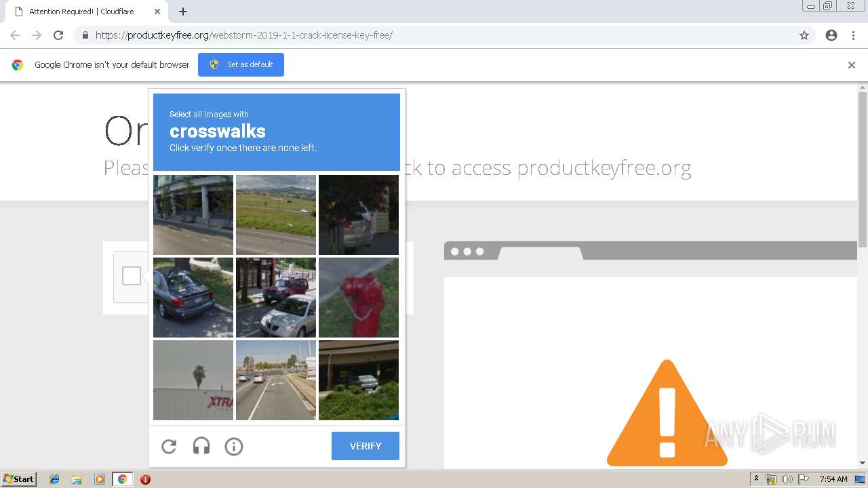The width and height of the screenshot is (868, 488).
Task: Open Chrome profile account icon
Action: click(831, 35)
